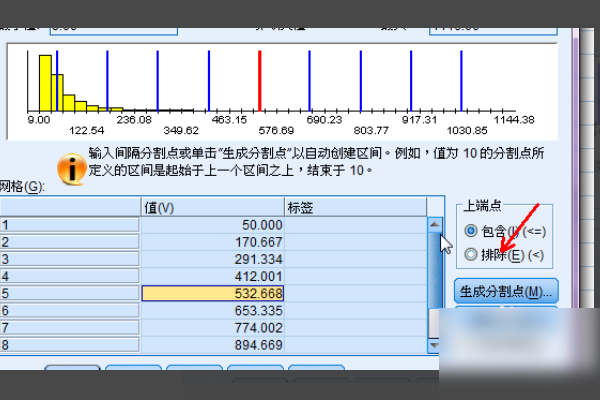This screenshot has width=600, height=400.
Task: Click the red cutpoint line in the histogram
Action: tap(260, 80)
